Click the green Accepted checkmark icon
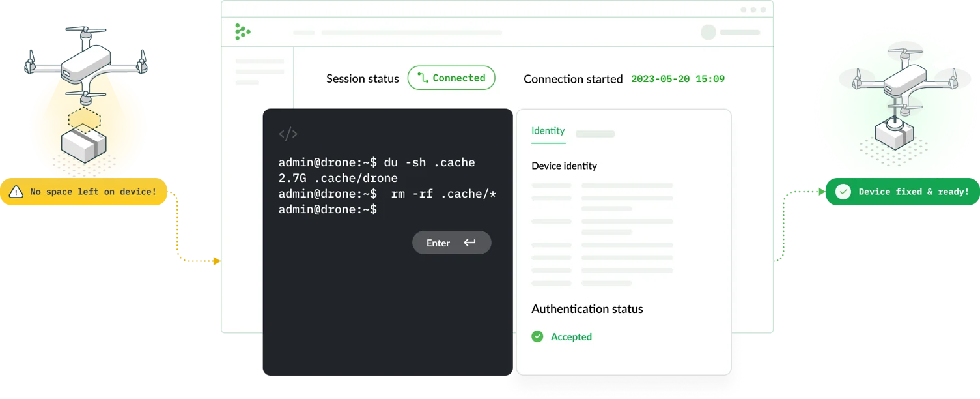This screenshot has width=980, height=399. 537,336
